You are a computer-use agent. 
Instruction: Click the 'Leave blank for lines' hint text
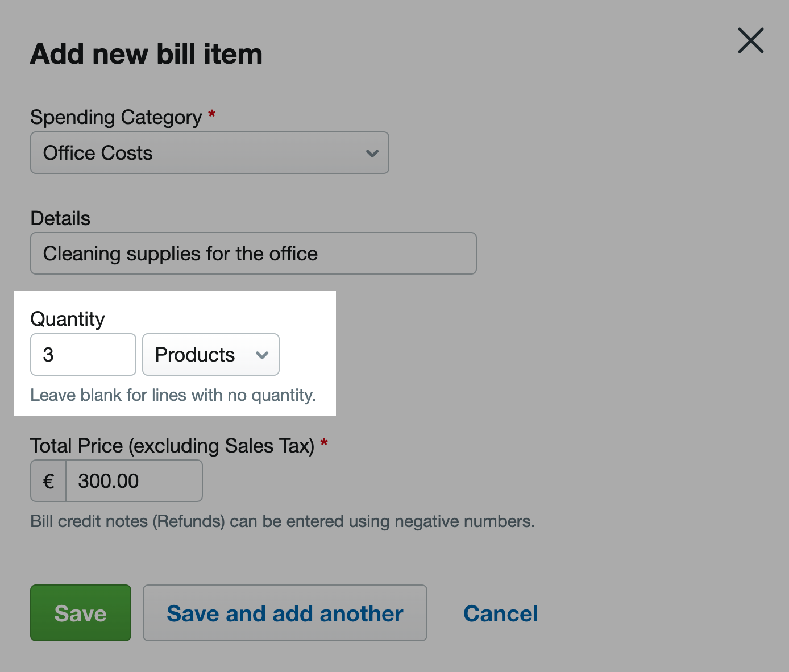(x=173, y=395)
